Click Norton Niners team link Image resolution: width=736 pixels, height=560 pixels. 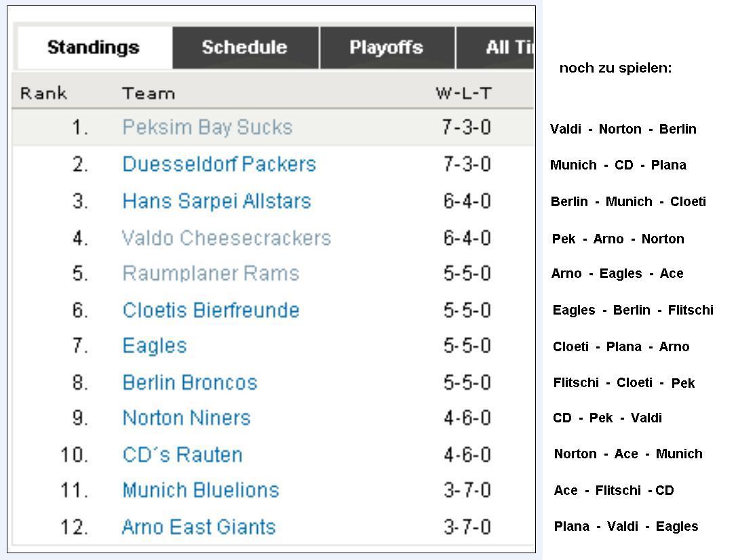pyautogui.click(x=186, y=418)
